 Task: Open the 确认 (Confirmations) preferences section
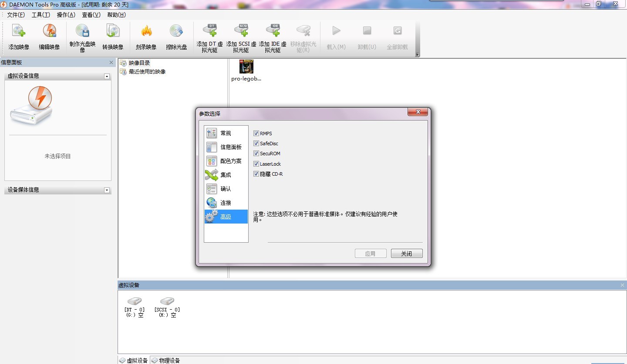click(226, 189)
